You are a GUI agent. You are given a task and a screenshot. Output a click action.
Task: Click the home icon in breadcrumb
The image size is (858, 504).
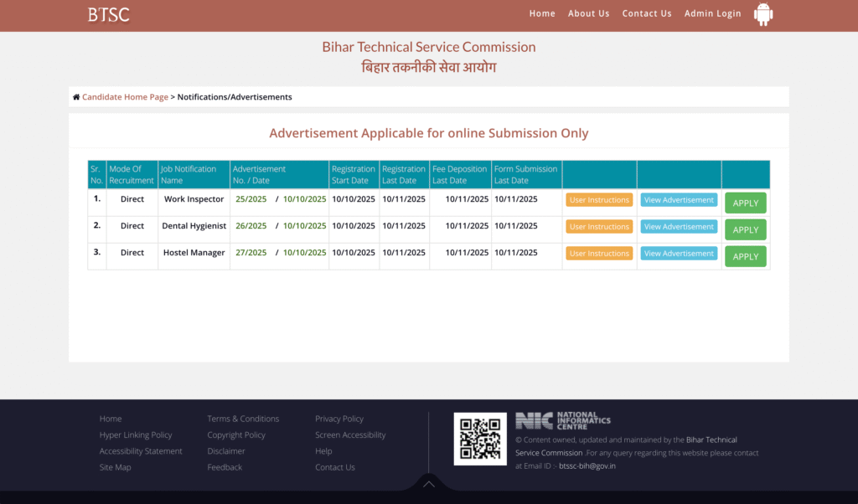tap(76, 97)
